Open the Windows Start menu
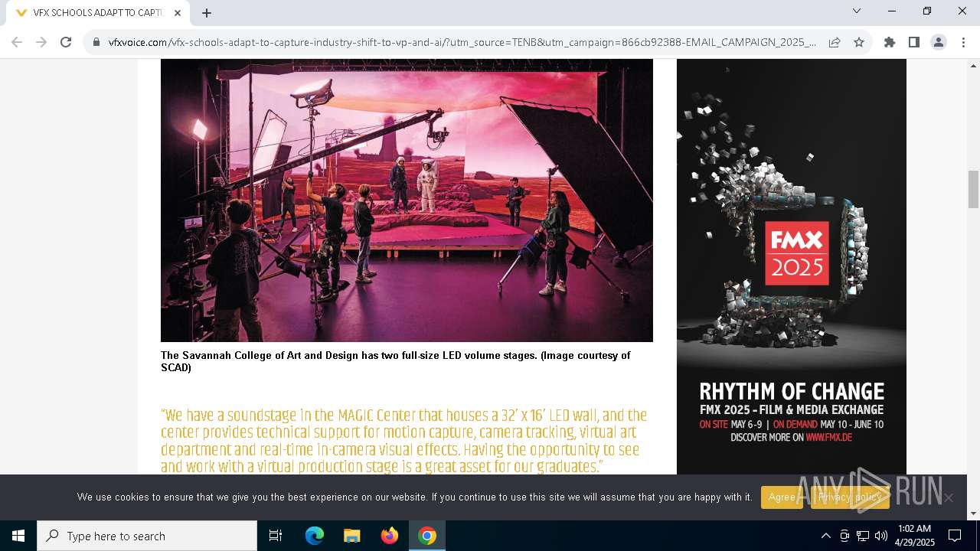This screenshot has height=551, width=980. coord(18,536)
